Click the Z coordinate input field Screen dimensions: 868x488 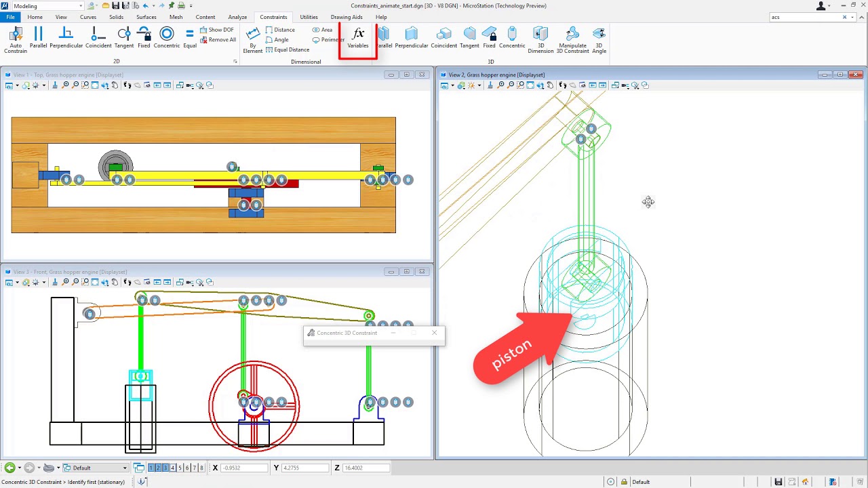click(367, 468)
